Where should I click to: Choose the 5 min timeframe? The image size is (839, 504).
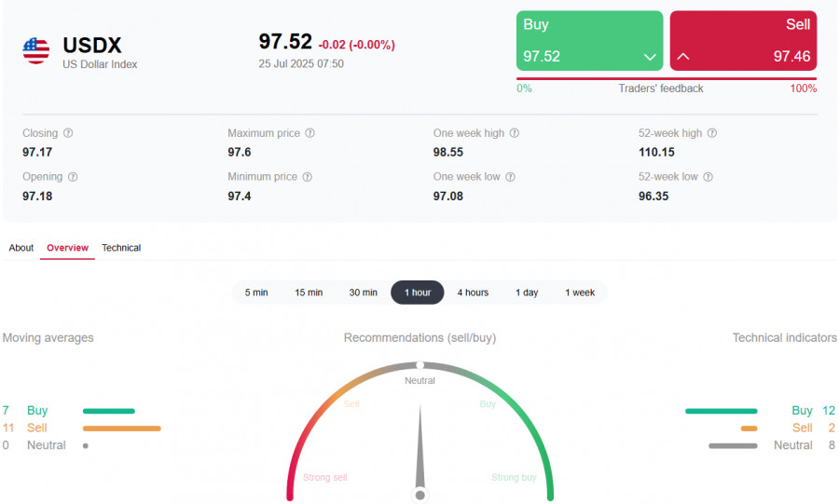tap(256, 293)
